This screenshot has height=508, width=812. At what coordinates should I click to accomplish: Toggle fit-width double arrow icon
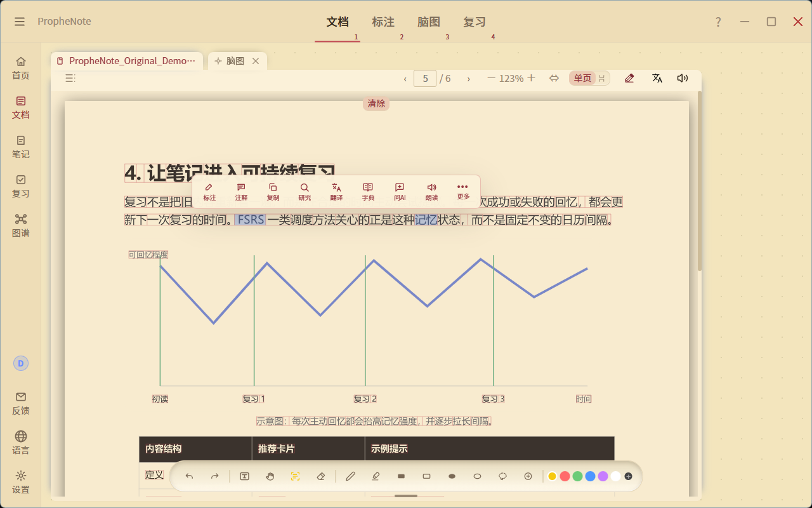pyautogui.click(x=554, y=78)
